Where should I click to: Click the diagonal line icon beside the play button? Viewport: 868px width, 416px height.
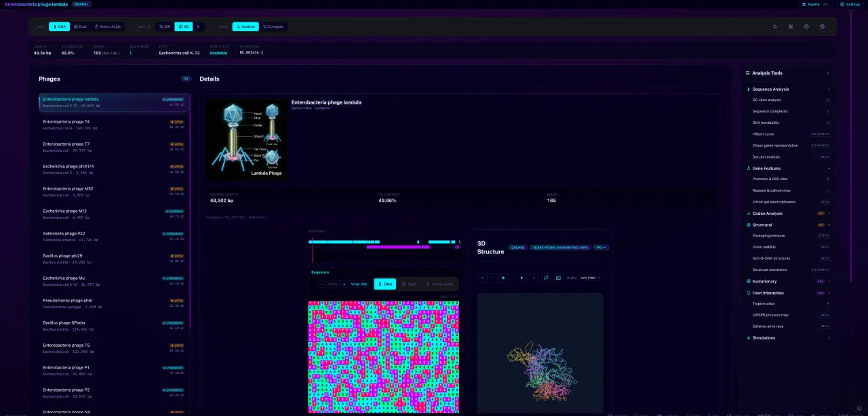pyautogui.click(x=534, y=278)
